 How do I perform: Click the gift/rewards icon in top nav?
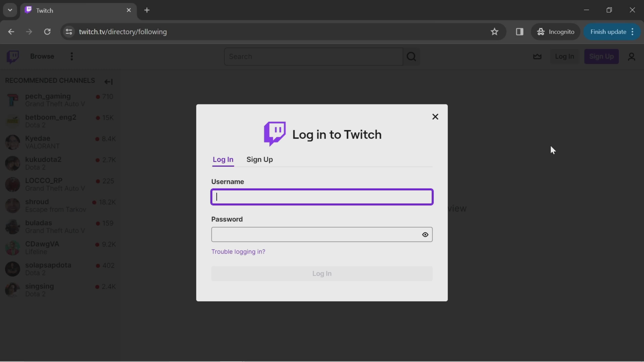[537, 56]
